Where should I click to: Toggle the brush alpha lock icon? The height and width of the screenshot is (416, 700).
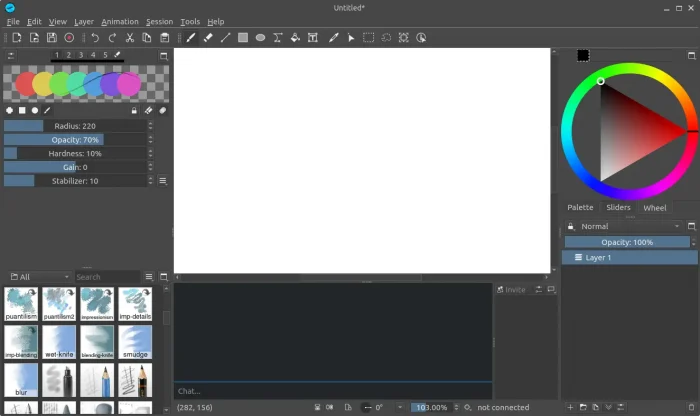coord(134,111)
